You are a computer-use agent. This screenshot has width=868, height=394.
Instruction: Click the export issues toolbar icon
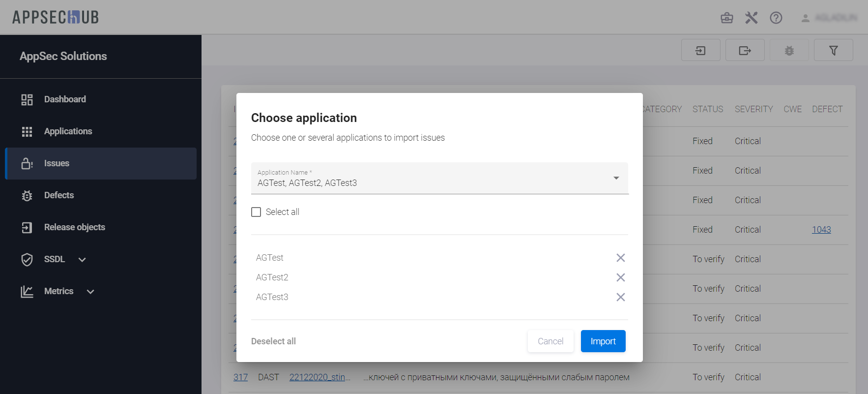tap(745, 50)
